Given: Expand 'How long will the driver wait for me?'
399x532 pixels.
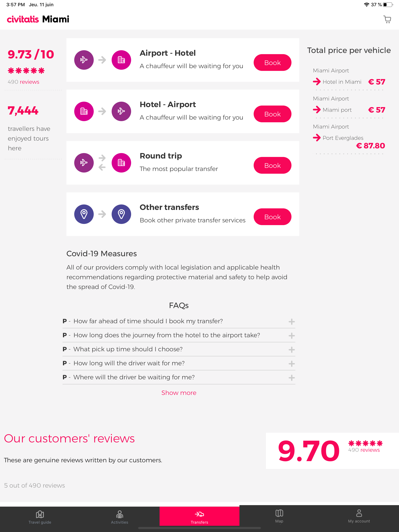Looking at the screenshot, I should coord(291,363).
